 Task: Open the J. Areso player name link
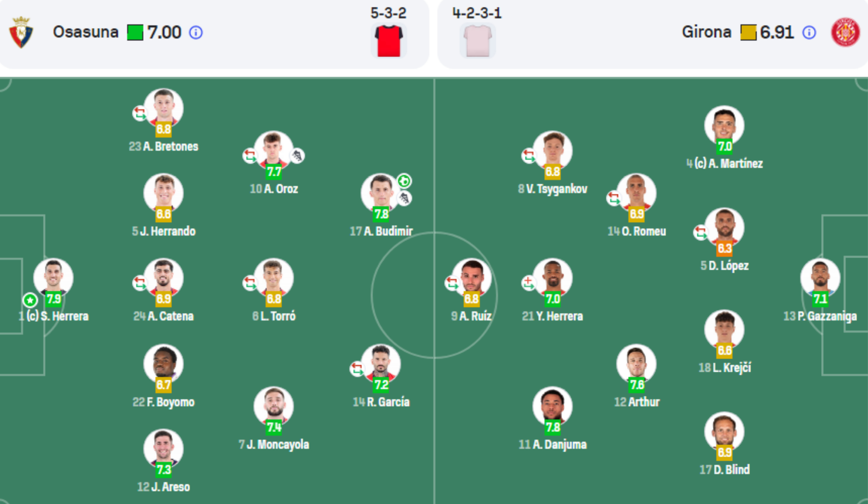tap(164, 487)
